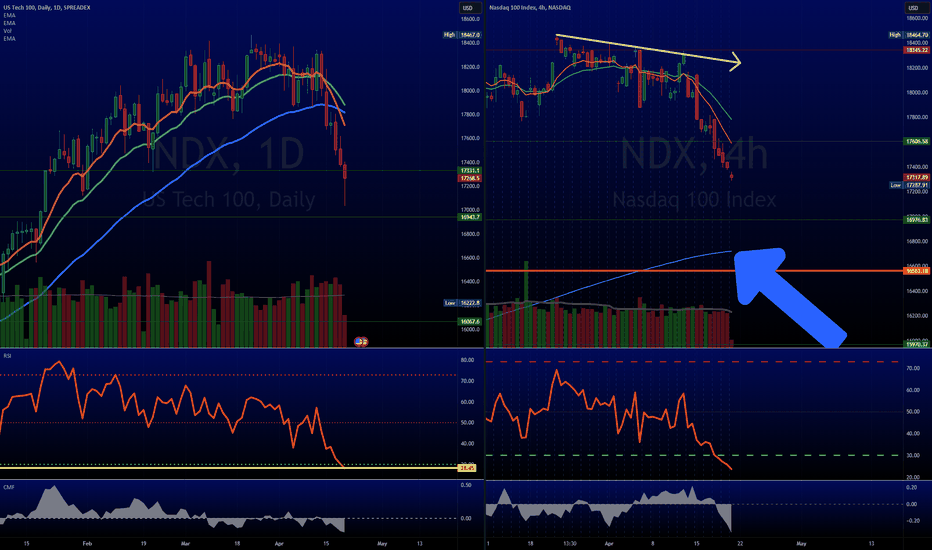Click the Low 17287.91 price label
Screen dimensions: 932x550
click(909, 185)
